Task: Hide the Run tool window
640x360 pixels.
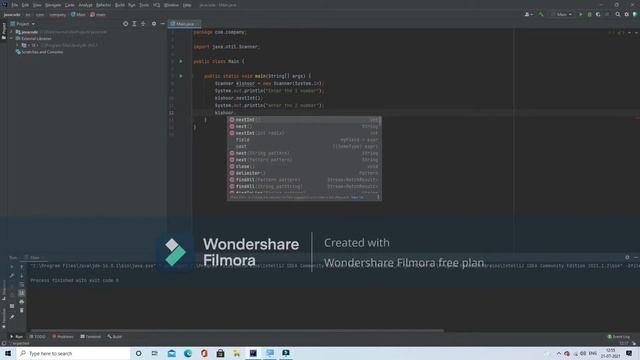Action: click(x=636, y=258)
